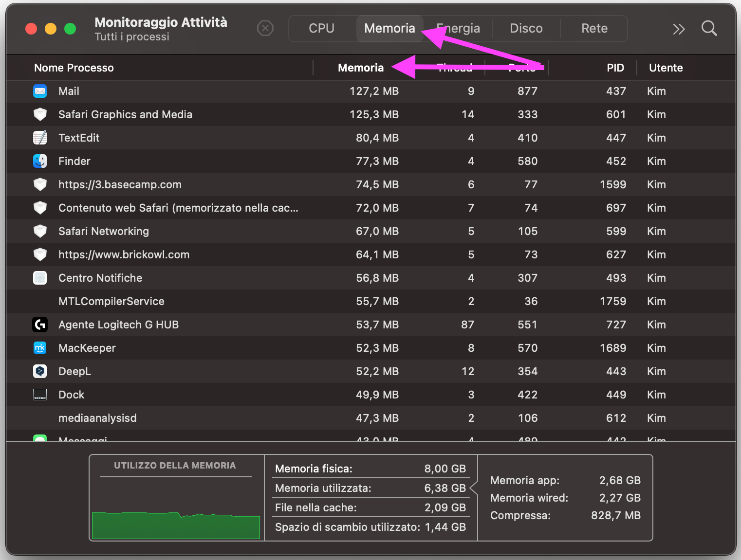The height and width of the screenshot is (560, 741).
Task: Open the Rete tab
Action: pyautogui.click(x=594, y=29)
